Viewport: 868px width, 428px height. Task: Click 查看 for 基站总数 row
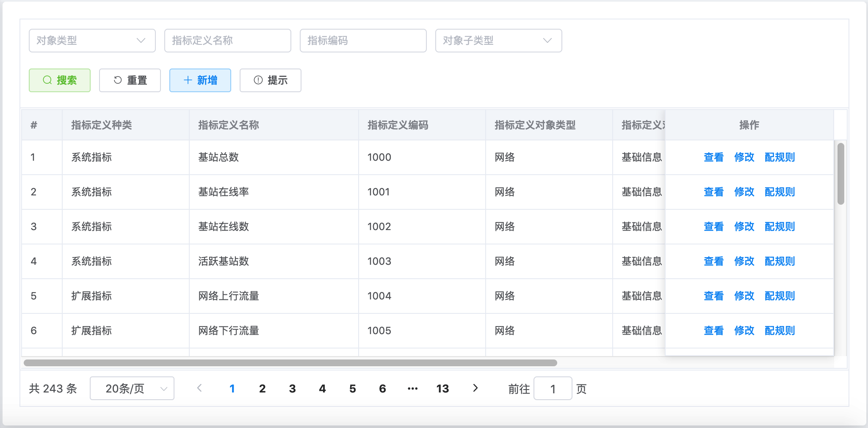[714, 157]
